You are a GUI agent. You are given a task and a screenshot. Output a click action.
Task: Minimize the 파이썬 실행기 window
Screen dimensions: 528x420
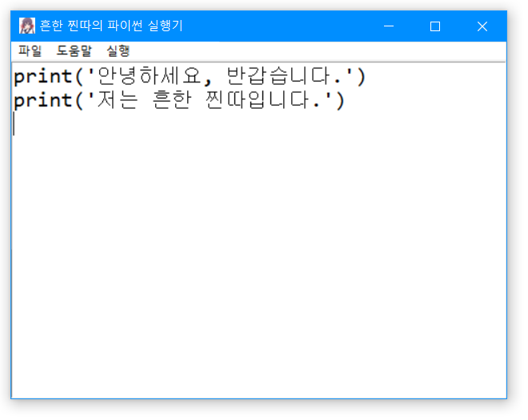click(x=389, y=26)
